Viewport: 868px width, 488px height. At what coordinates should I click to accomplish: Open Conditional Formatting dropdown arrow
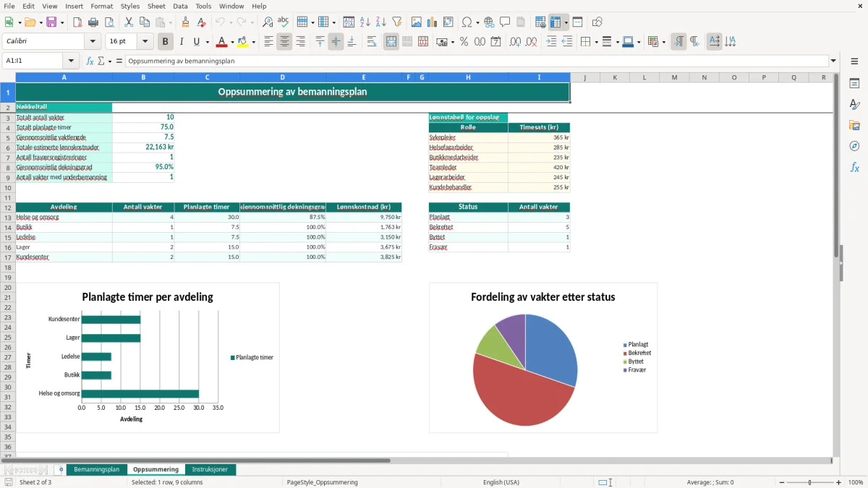click(x=663, y=42)
